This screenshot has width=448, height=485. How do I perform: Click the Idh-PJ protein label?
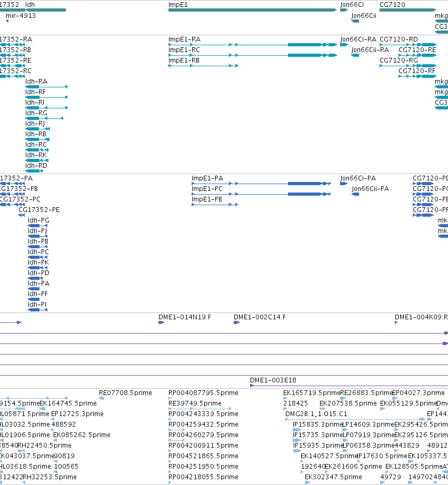pyautogui.click(x=37, y=231)
